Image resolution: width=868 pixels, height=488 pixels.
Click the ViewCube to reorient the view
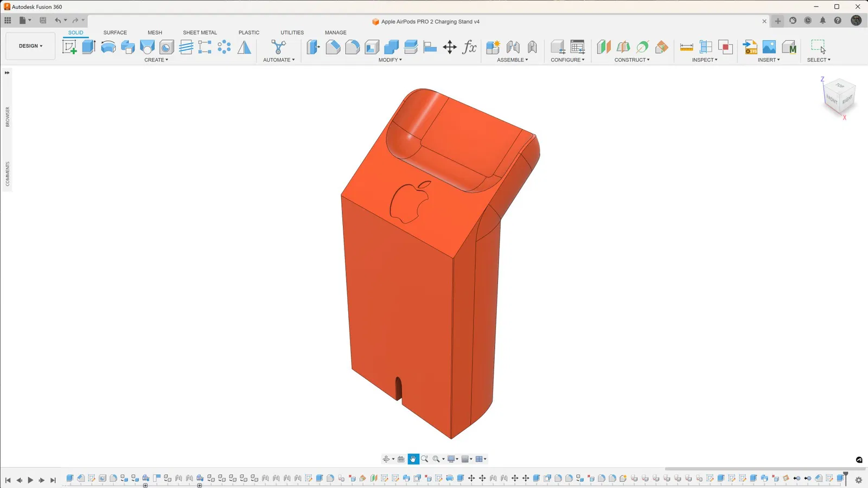click(840, 97)
